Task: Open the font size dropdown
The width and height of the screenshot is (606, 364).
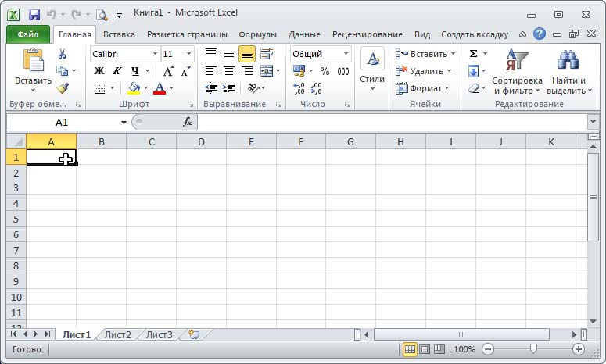Action: (x=189, y=54)
